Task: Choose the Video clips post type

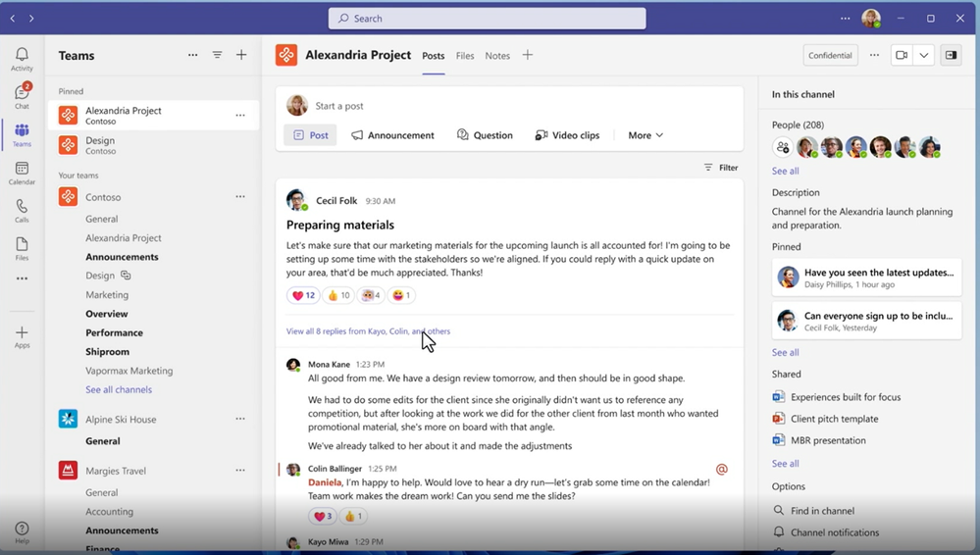Action: pos(568,135)
